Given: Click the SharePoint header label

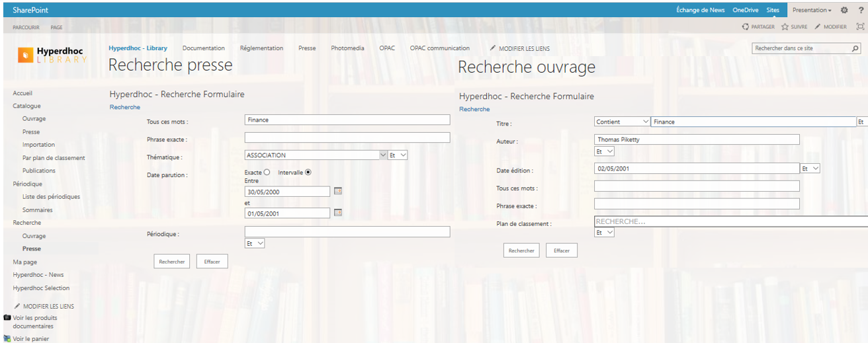Looking at the screenshot, I should click(x=30, y=10).
